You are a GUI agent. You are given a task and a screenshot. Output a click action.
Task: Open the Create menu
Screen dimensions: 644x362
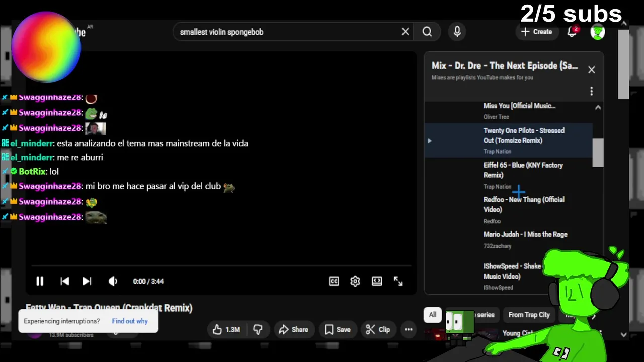tap(537, 32)
